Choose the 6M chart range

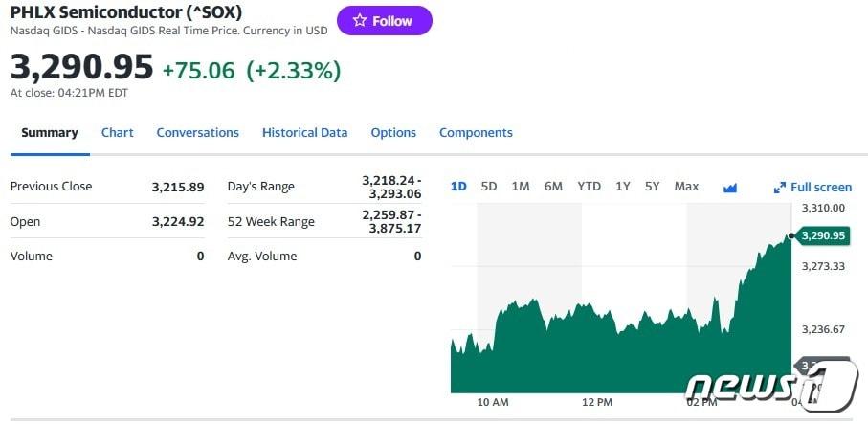tap(553, 187)
